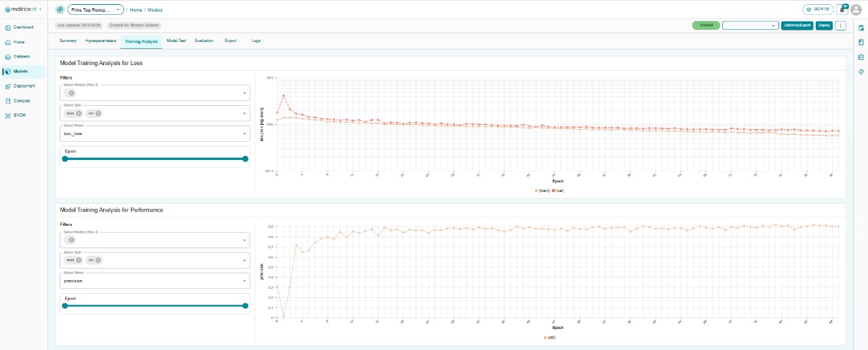
Task: Click the lightbulb icon in the right rail
Action: point(861,72)
